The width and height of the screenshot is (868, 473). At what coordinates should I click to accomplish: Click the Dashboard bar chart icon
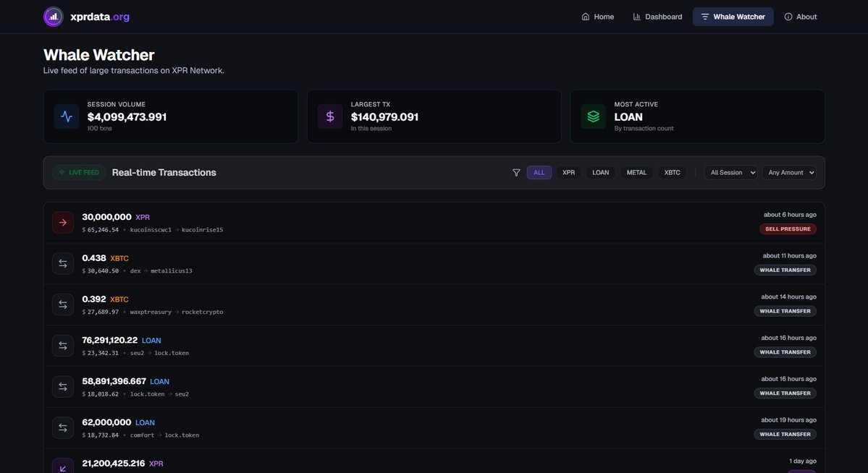click(636, 17)
